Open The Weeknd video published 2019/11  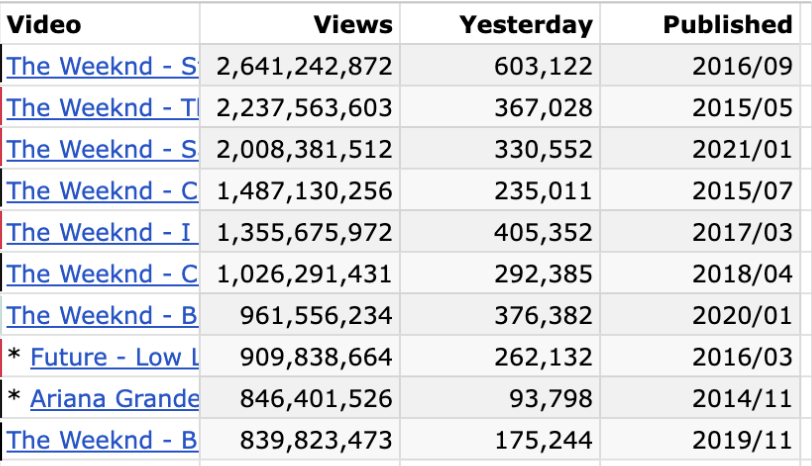tap(102, 440)
